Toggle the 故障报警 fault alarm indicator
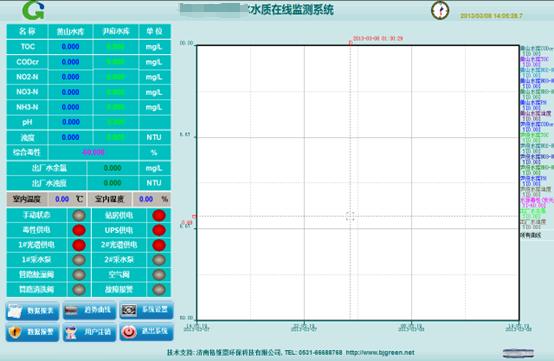The width and height of the screenshot is (554, 361). coord(159,289)
